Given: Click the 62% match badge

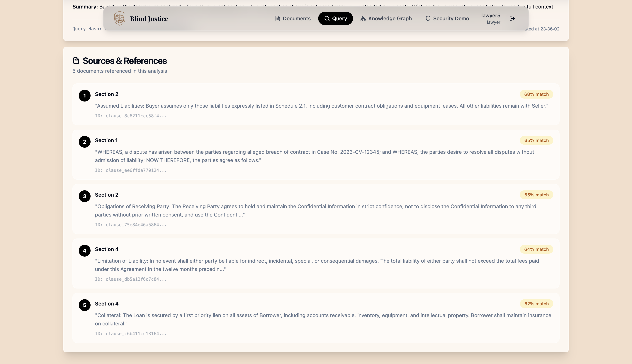Looking at the screenshot, I should [536, 304].
